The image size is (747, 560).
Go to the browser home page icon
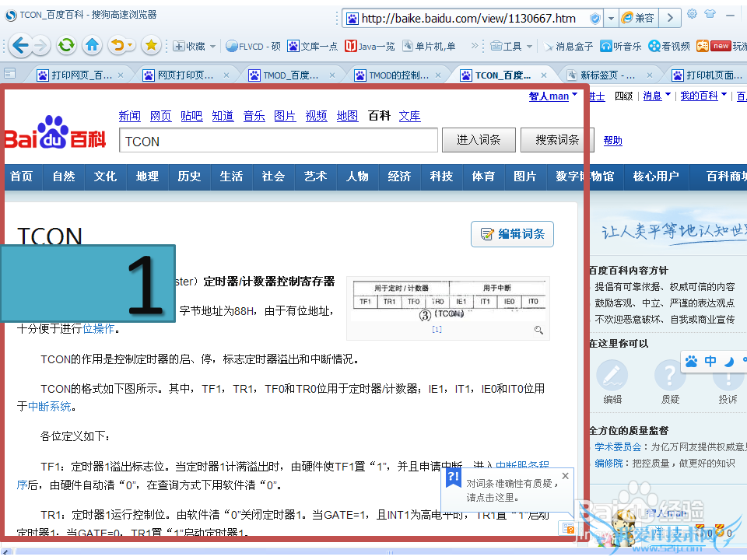(92, 46)
